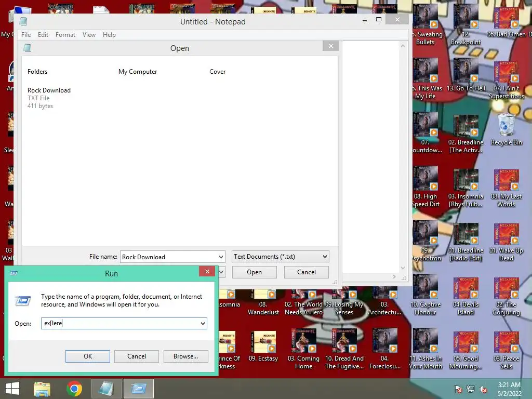Select '01. Breadline [Radio Edit]' desktop file
Image resolution: width=532 pixels, height=399 pixels.
pyautogui.click(x=466, y=242)
